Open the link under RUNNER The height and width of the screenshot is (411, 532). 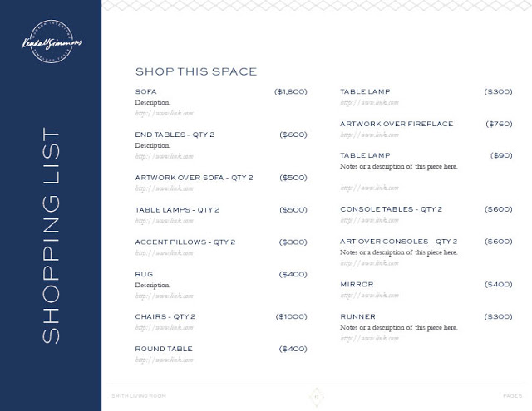click(x=369, y=339)
